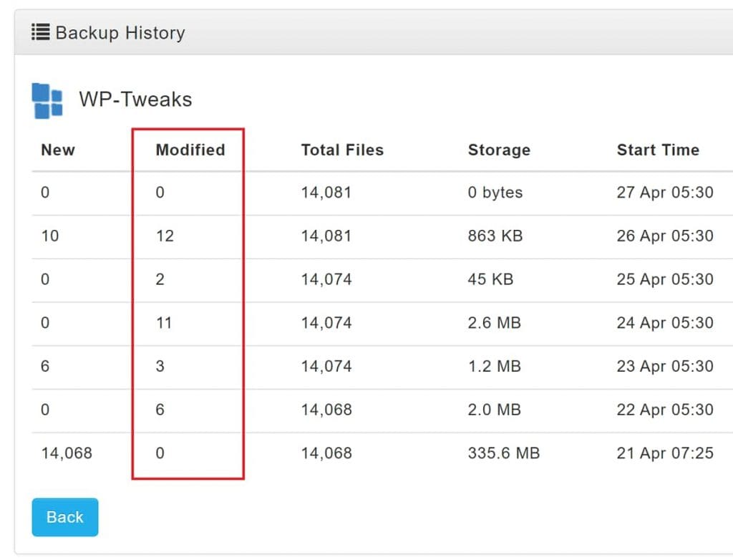
Task: Sort by the Start Time column header
Action: [x=658, y=150]
